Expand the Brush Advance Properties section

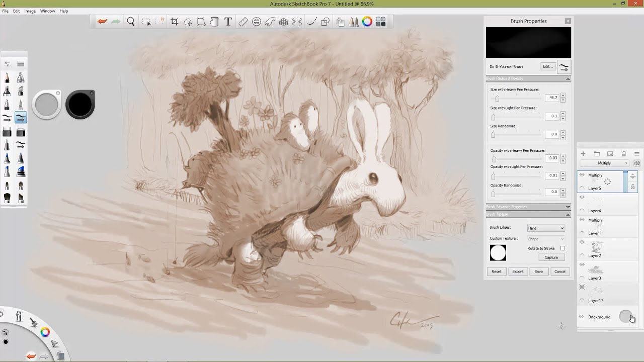(x=568, y=207)
